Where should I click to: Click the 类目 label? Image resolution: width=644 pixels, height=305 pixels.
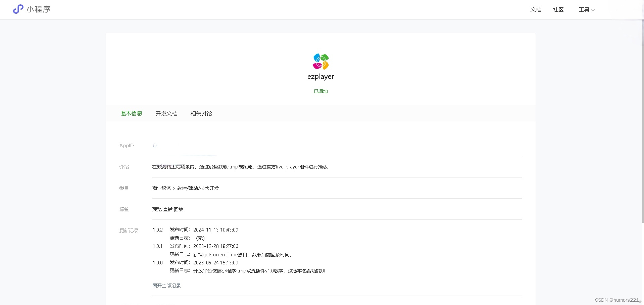click(x=124, y=188)
